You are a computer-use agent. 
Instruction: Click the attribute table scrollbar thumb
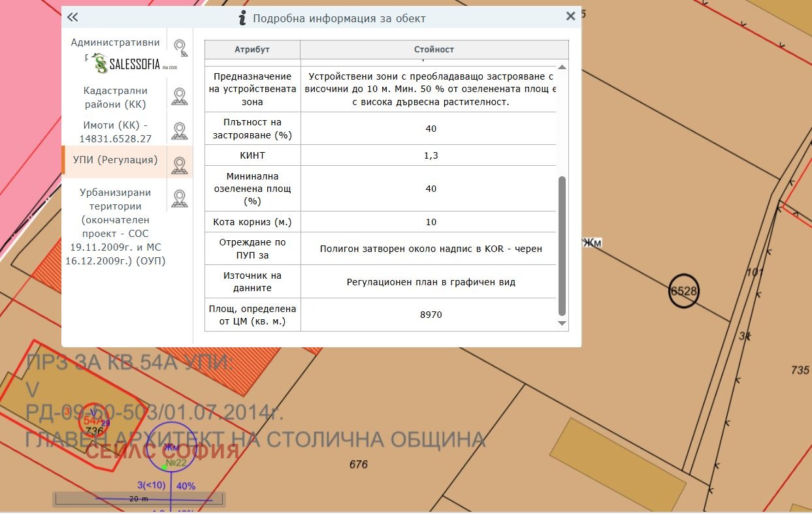point(562,245)
